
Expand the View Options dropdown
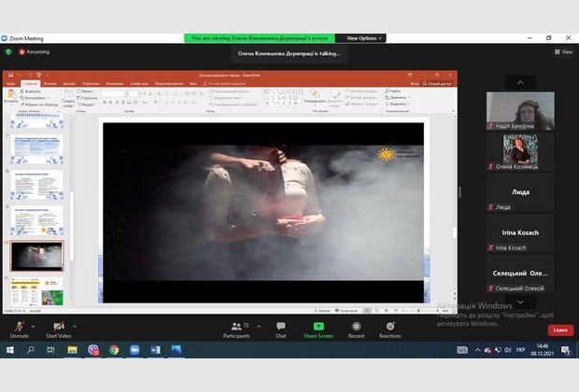364,38
